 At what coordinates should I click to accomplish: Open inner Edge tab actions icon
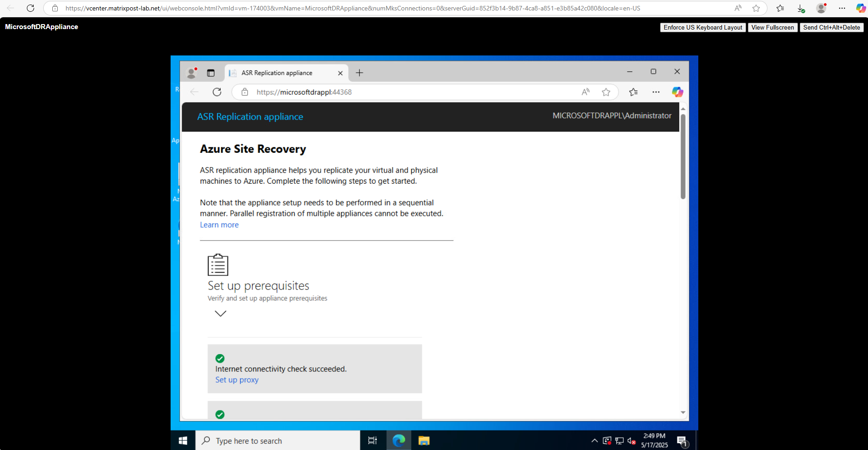click(211, 73)
